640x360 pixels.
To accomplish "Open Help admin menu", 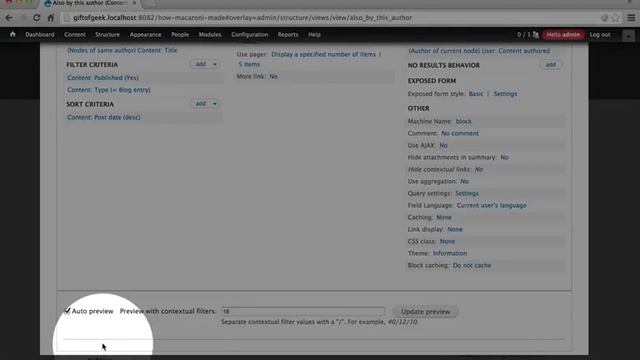I will click(x=314, y=35).
